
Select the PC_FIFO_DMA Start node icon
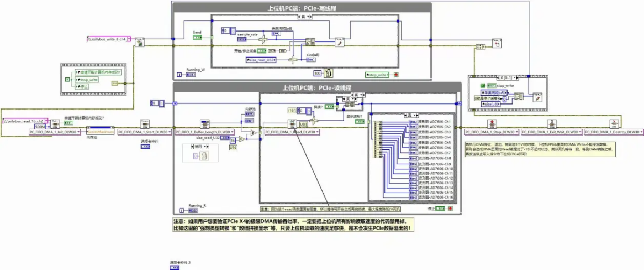tap(145, 123)
